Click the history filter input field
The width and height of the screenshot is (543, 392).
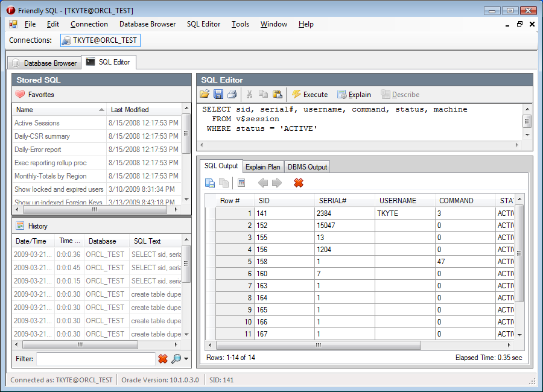click(x=95, y=359)
